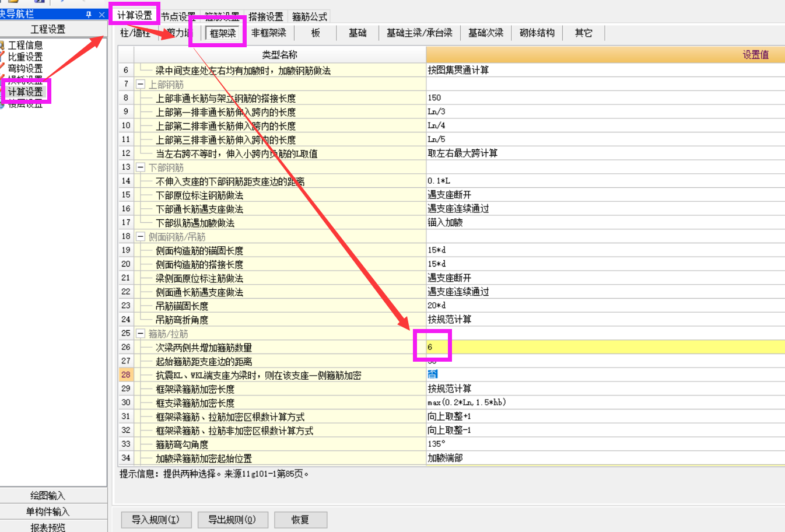
Task: Pin the navigation bar panel
Action: coord(89,15)
